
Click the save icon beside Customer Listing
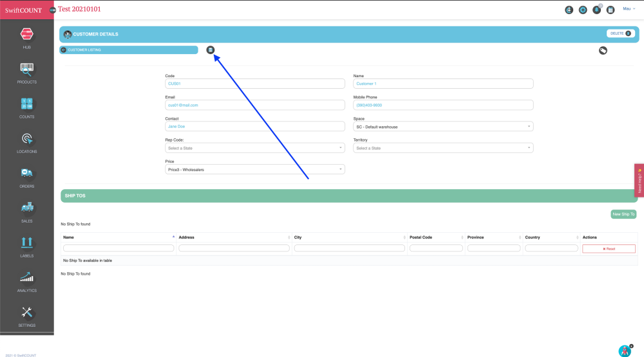tap(211, 50)
